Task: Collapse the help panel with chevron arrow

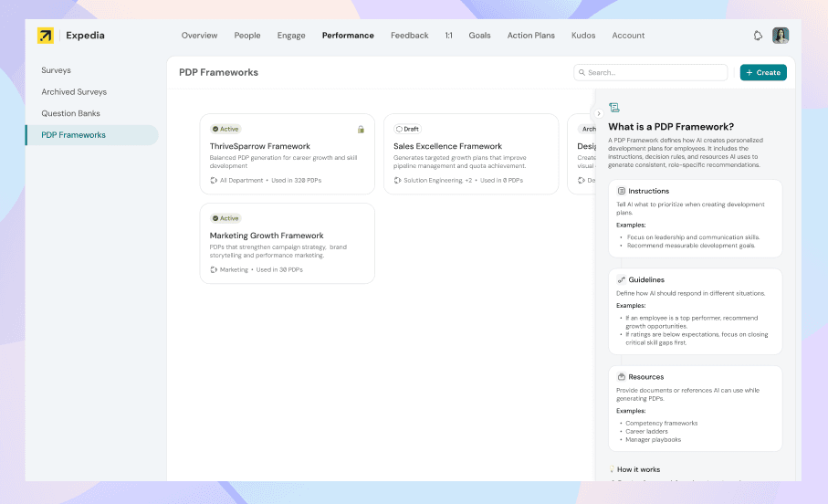Action: coord(598,113)
